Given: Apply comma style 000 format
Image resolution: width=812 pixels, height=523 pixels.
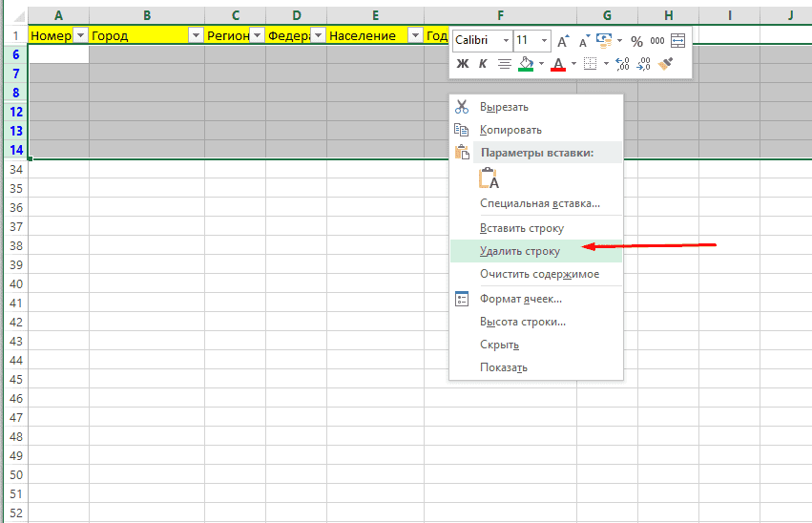Looking at the screenshot, I should [657, 41].
